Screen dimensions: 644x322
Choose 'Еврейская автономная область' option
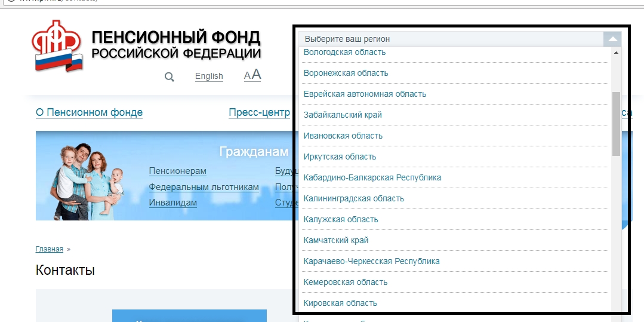coord(365,94)
